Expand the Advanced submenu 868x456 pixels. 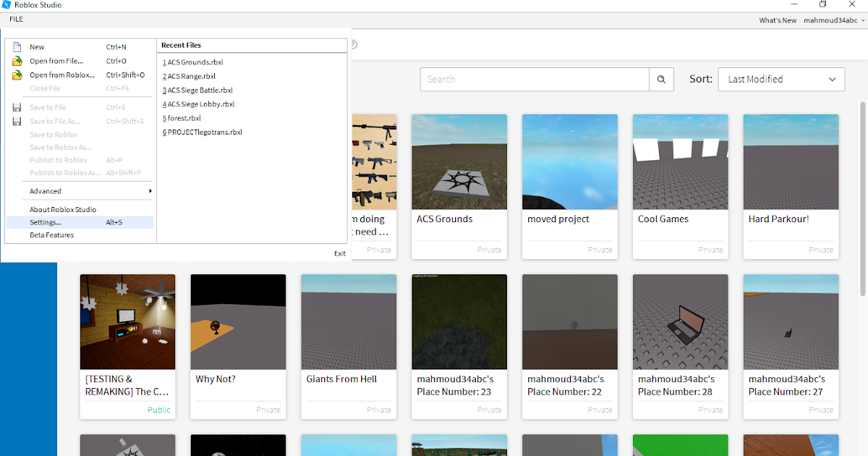click(x=45, y=190)
